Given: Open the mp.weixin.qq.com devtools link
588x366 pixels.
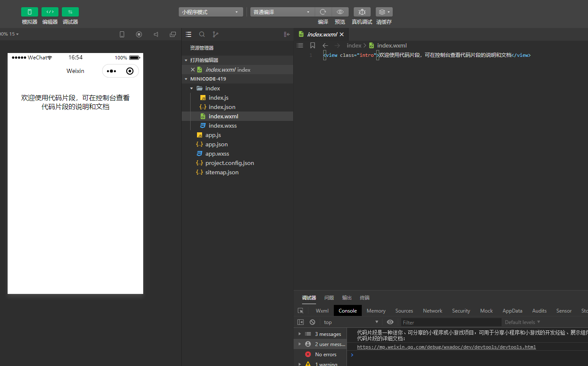Looking at the screenshot, I should point(447,347).
